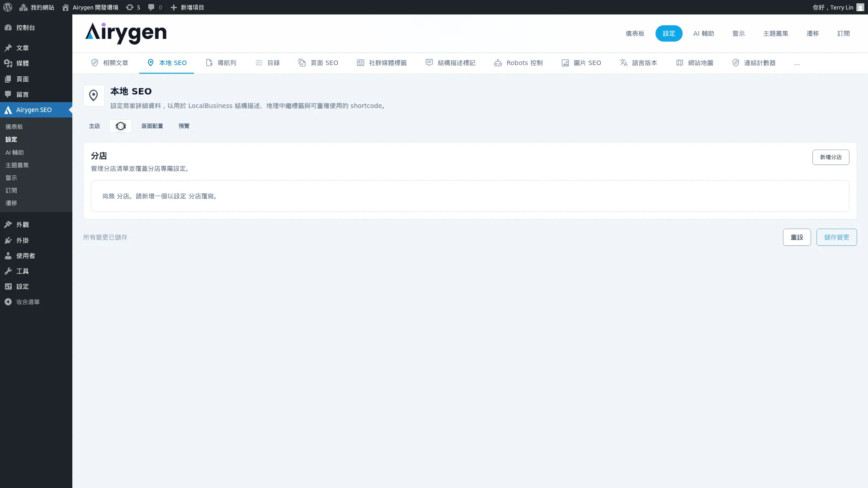Open 社群媒體標籤 tab icon
The width and height of the screenshot is (868, 488).
360,63
